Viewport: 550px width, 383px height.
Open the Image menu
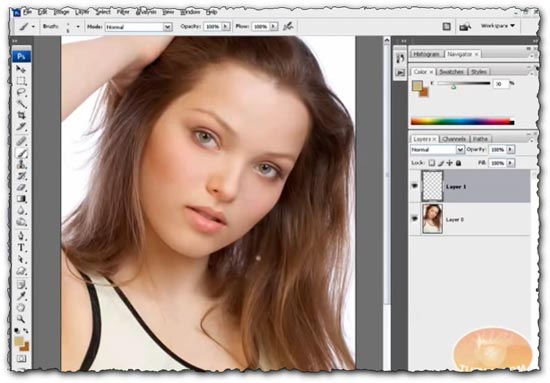coord(61,12)
